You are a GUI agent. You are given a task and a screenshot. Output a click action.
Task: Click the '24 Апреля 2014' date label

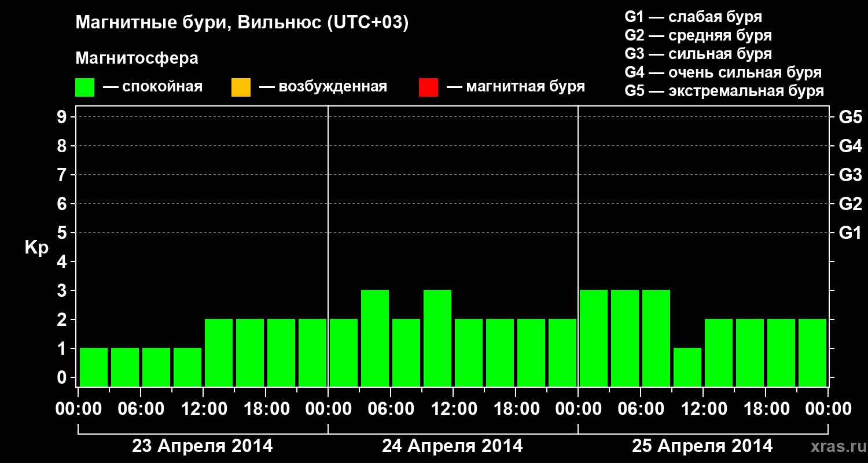[x=453, y=446]
